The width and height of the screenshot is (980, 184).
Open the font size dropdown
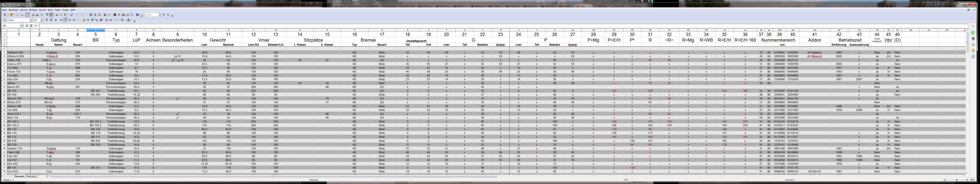tap(42, 20)
